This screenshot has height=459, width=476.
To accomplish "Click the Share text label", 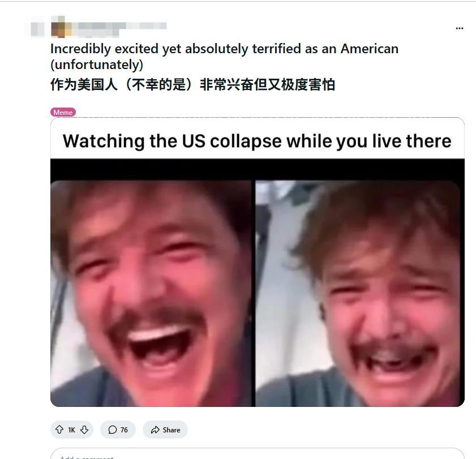I will pyautogui.click(x=171, y=430).
